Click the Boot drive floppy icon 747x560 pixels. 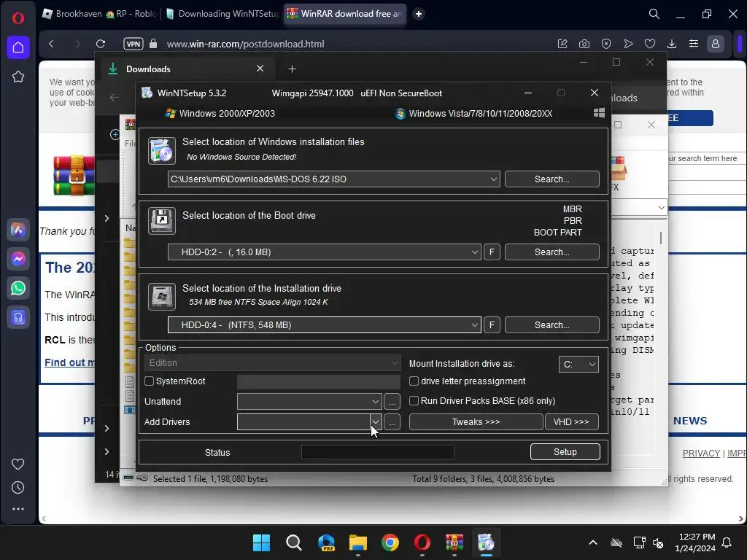click(161, 220)
